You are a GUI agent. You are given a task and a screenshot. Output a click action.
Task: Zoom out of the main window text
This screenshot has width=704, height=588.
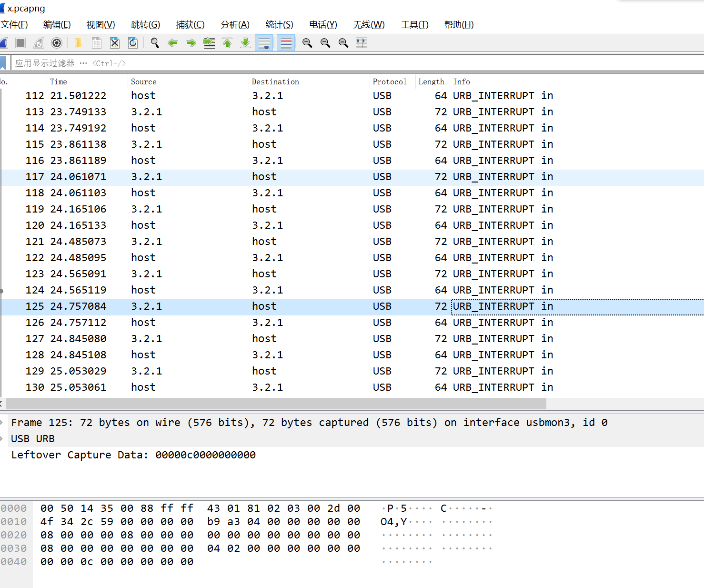point(325,43)
